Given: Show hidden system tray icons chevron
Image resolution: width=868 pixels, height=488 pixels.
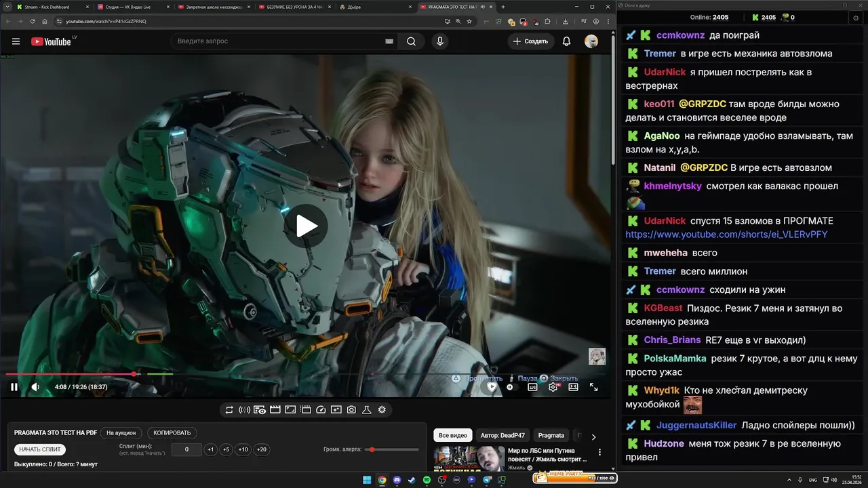Looking at the screenshot, I should [789, 480].
